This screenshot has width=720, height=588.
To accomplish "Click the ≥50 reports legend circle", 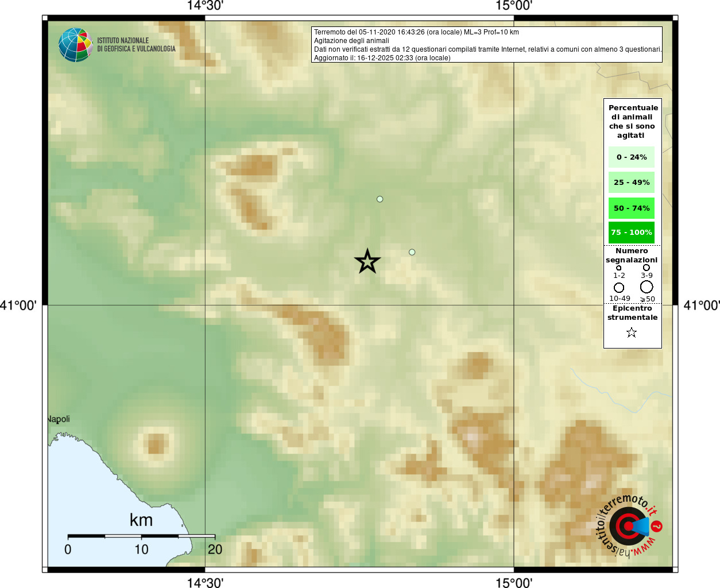I will coord(647,287).
